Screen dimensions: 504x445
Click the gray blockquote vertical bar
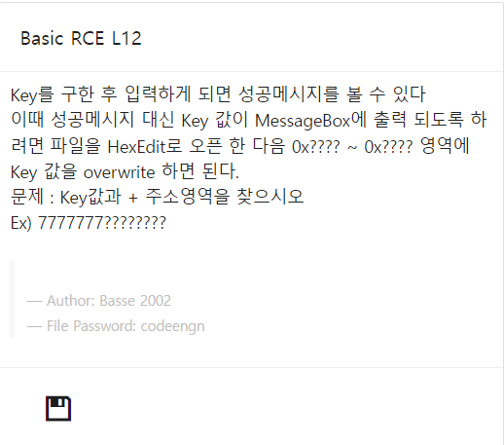(x=13, y=299)
